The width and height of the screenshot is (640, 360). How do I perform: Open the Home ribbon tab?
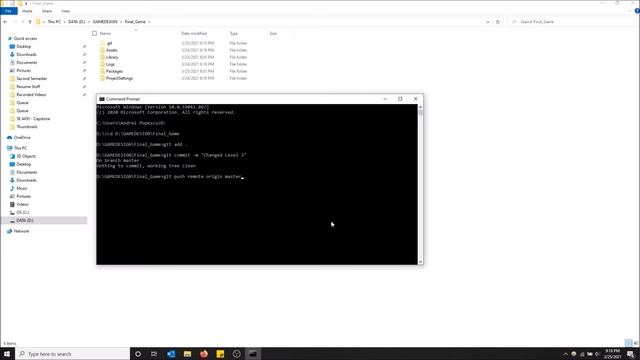click(x=27, y=11)
